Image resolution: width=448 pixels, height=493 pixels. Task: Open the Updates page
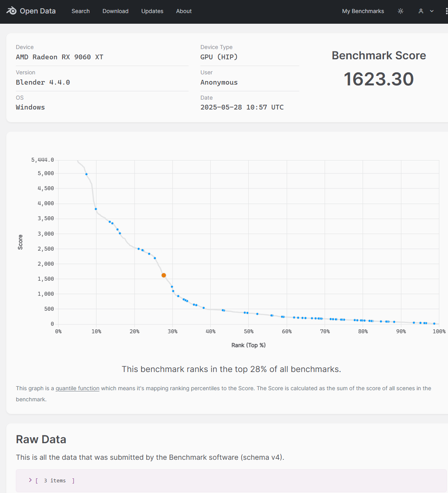pos(152,11)
